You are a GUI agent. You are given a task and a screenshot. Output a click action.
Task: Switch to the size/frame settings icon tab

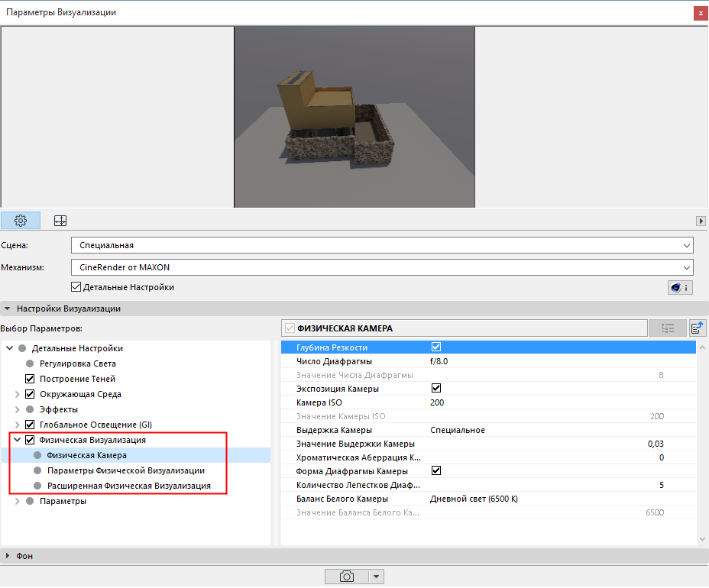click(x=60, y=221)
